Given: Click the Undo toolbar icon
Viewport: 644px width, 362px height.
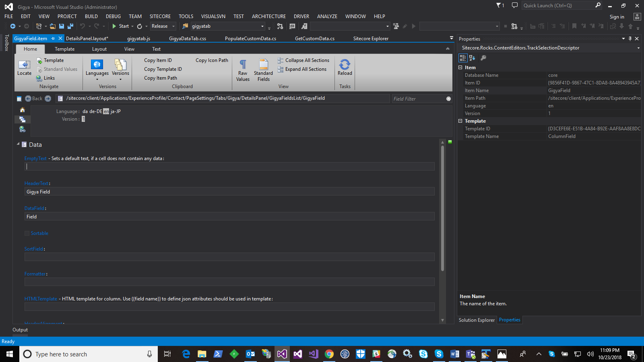Looking at the screenshot, I should pyautogui.click(x=83, y=26).
